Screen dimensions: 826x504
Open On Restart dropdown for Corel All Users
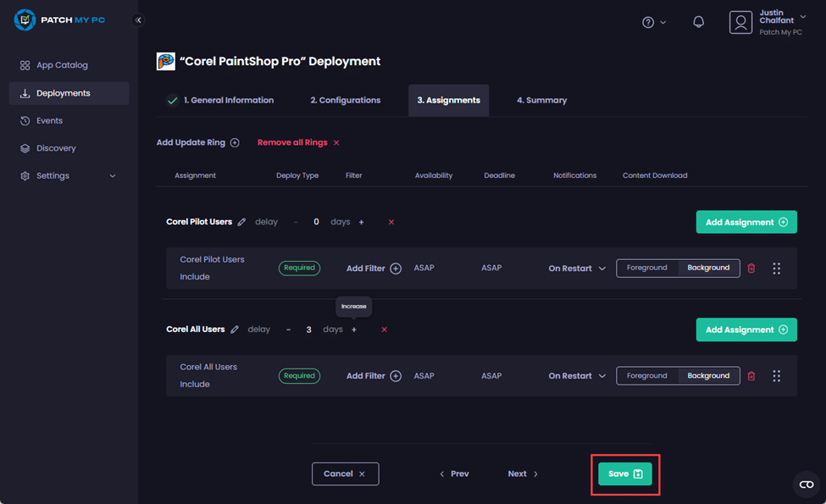577,376
